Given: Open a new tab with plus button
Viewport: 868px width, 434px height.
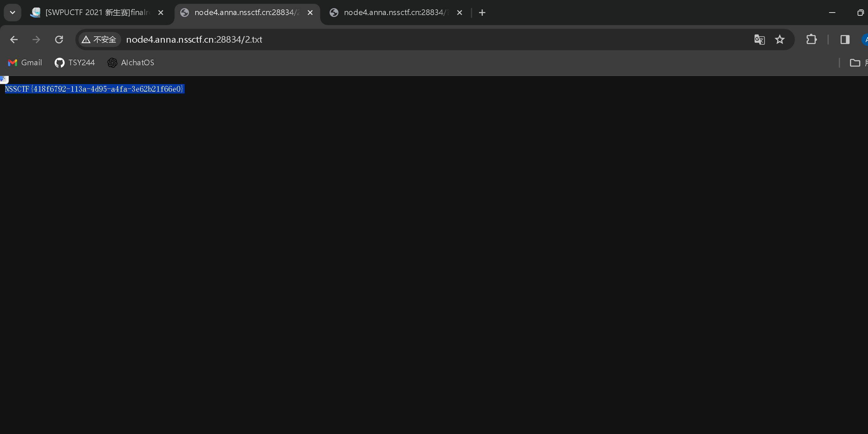Looking at the screenshot, I should (x=482, y=13).
